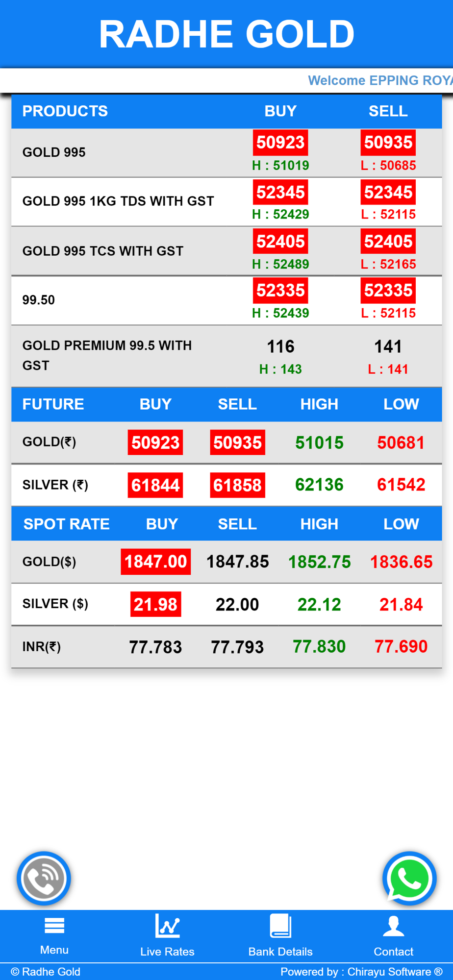Tap spot silver high value 22.12
The height and width of the screenshot is (980, 453).
click(319, 604)
